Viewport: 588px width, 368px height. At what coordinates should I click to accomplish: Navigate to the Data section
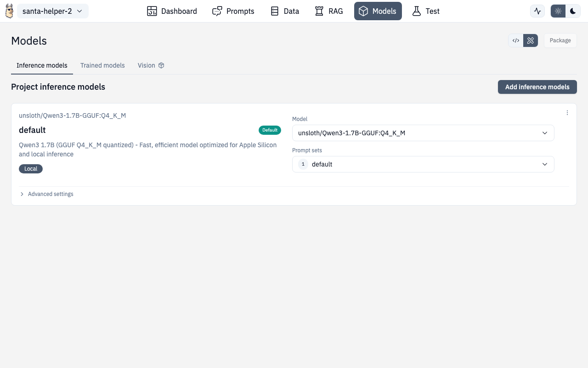click(x=285, y=11)
